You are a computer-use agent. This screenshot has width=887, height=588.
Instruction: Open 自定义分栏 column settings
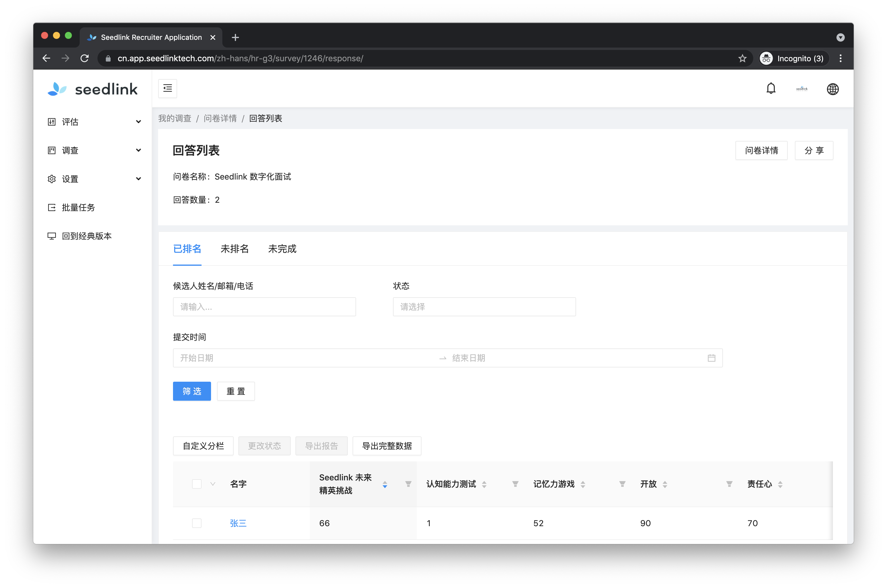[x=203, y=446]
